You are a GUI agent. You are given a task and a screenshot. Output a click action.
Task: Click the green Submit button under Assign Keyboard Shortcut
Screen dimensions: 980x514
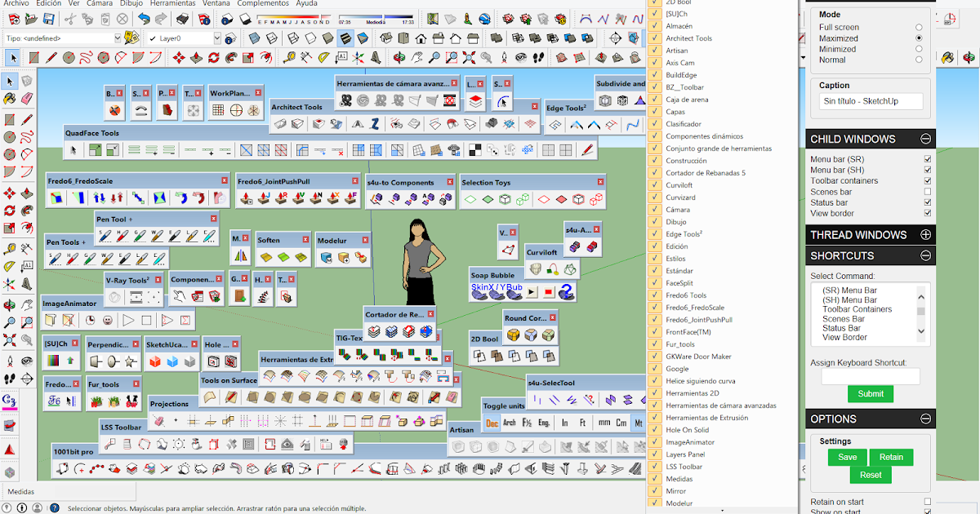click(870, 393)
